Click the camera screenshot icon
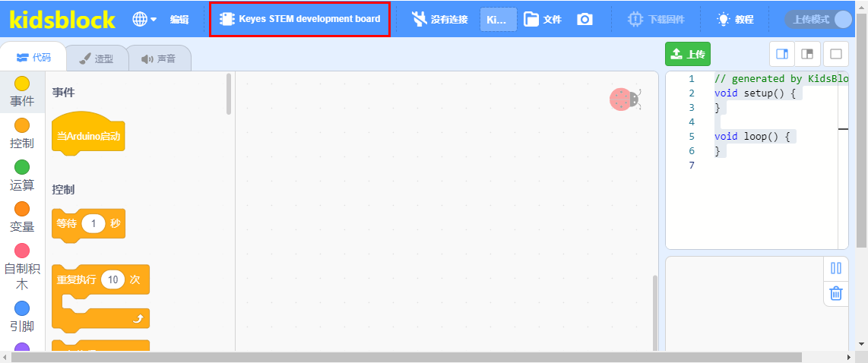The width and height of the screenshot is (868, 363). 584,20
